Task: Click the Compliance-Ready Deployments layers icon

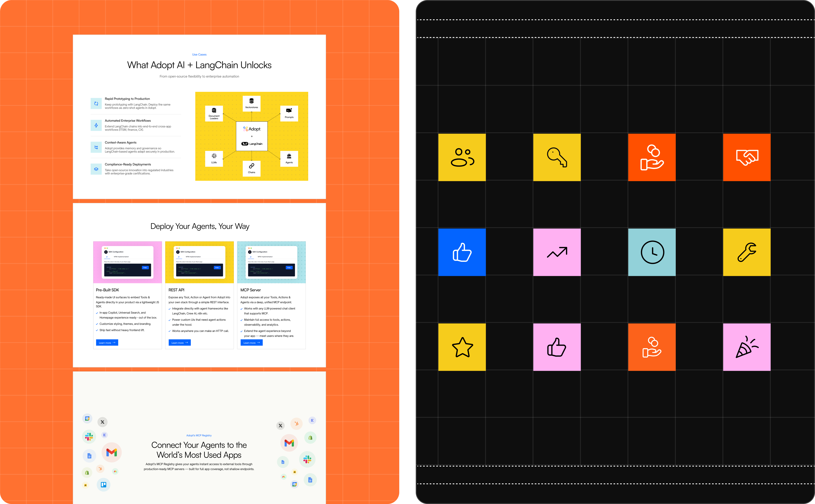Action: tap(96, 169)
